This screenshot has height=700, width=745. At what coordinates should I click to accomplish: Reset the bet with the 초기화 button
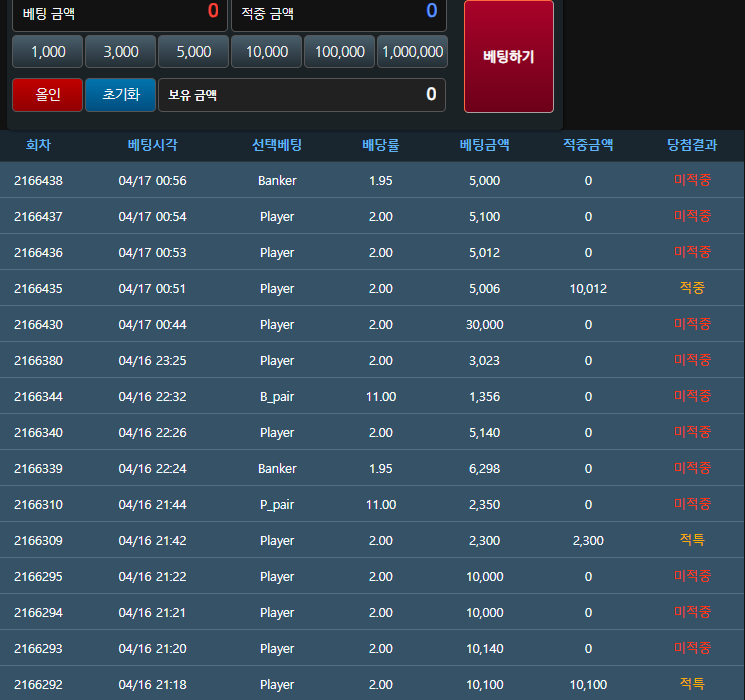pyautogui.click(x=120, y=95)
